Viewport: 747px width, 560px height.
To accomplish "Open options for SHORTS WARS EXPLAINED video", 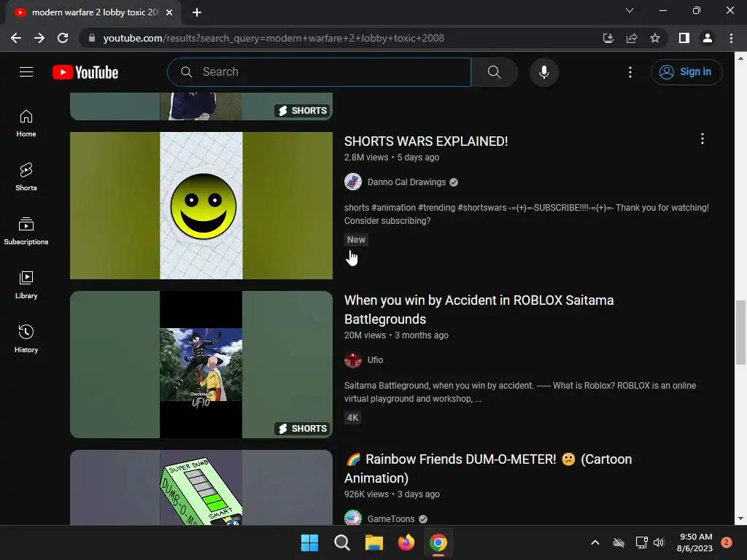I will (702, 139).
